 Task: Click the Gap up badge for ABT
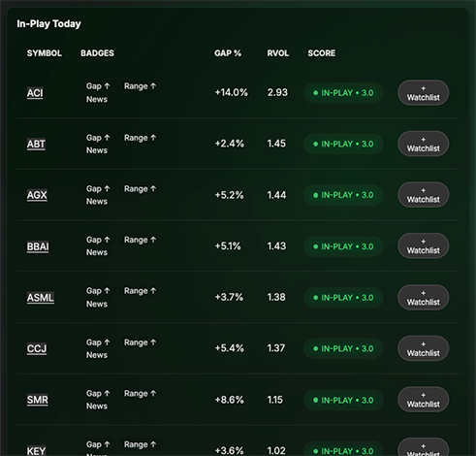(98, 138)
